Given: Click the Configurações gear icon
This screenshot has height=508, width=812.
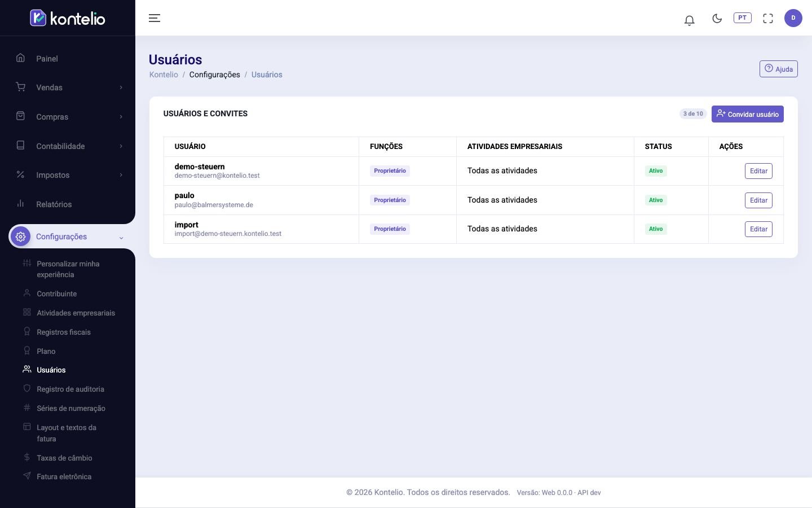Looking at the screenshot, I should (x=21, y=237).
